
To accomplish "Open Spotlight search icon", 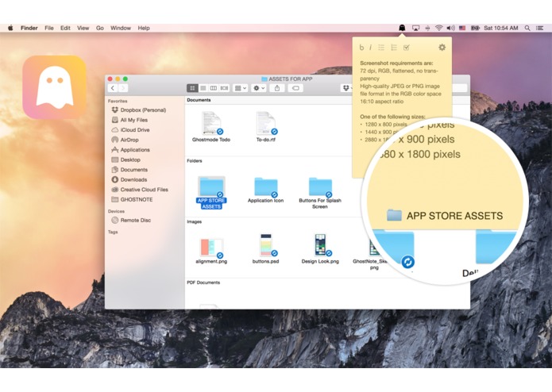I will pyautogui.click(x=527, y=28).
